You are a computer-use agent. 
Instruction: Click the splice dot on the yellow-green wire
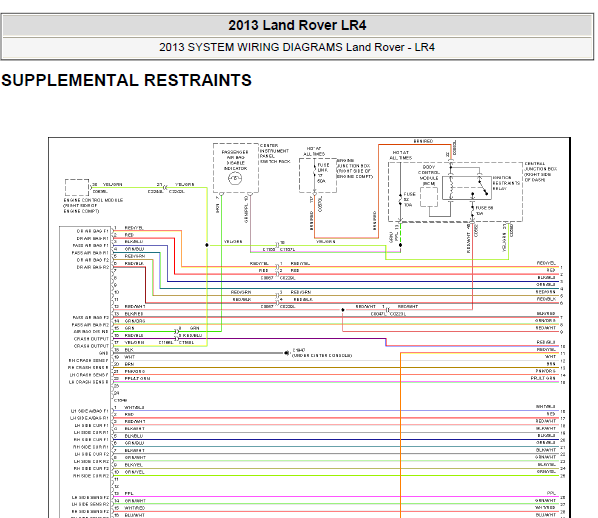207,245
